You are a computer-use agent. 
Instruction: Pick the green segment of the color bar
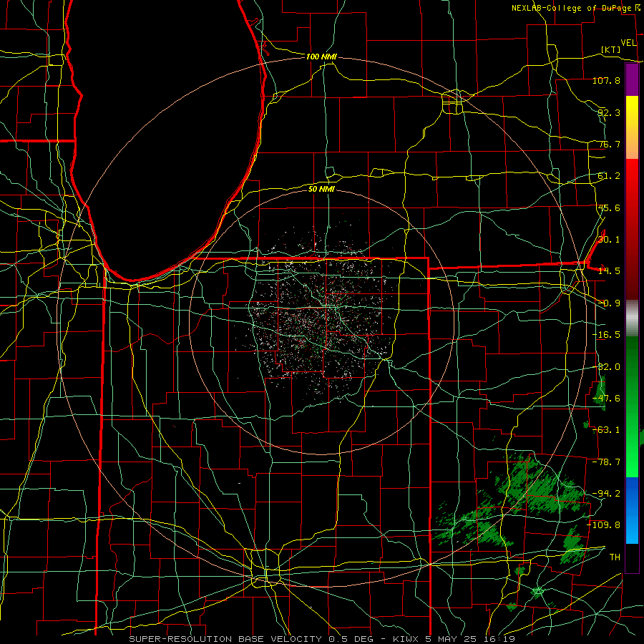click(632, 406)
